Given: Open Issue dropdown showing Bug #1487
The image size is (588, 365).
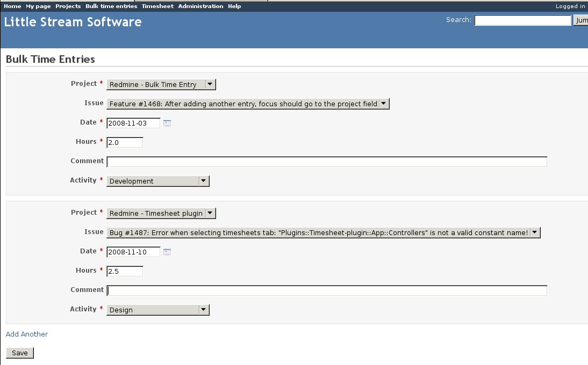Looking at the screenshot, I should pyautogui.click(x=323, y=232).
